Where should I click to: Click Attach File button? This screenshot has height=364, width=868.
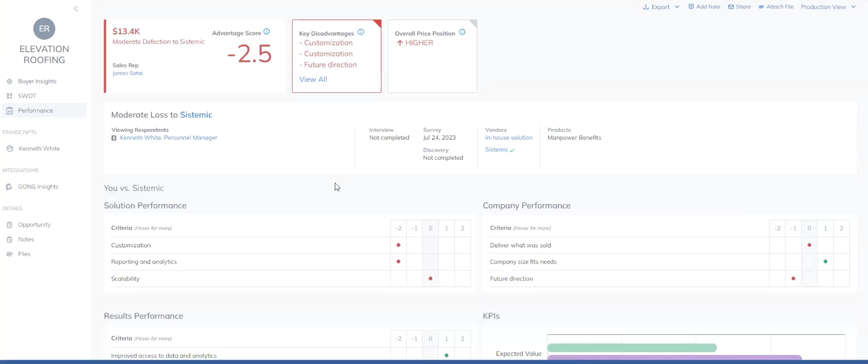(x=776, y=7)
